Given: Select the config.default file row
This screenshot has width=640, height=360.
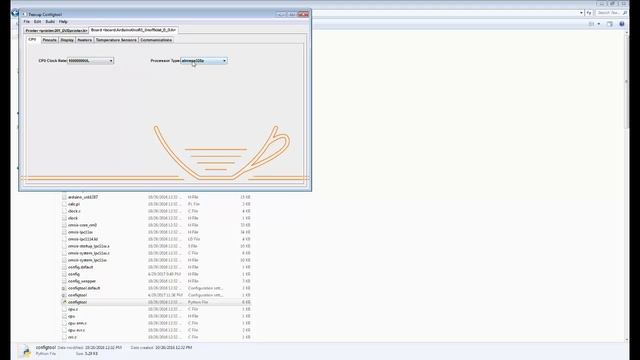Looking at the screenshot, I should point(156,267).
